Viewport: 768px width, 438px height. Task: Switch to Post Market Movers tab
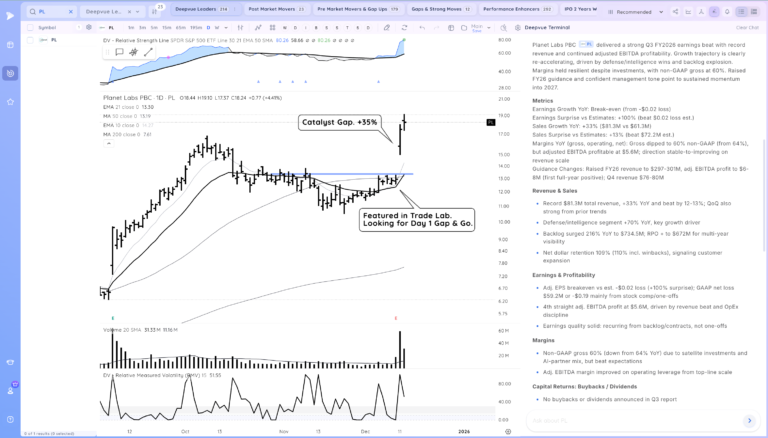[x=275, y=9]
